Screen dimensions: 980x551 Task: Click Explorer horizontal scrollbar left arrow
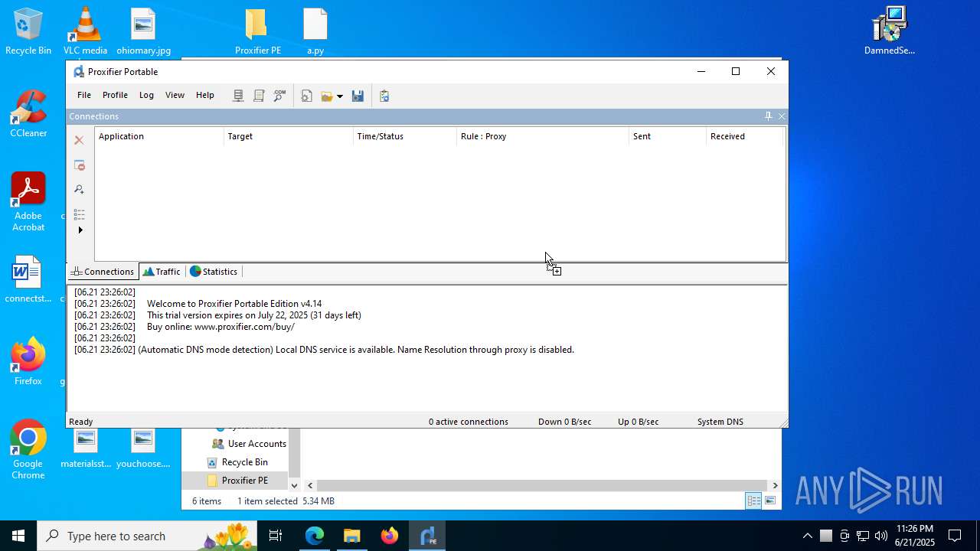tap(310, 485)
